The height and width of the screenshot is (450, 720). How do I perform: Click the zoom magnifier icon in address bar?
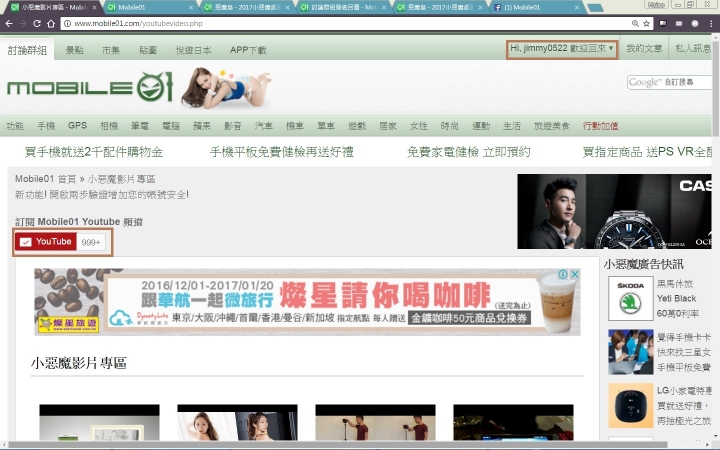click(x=635, y=23)
